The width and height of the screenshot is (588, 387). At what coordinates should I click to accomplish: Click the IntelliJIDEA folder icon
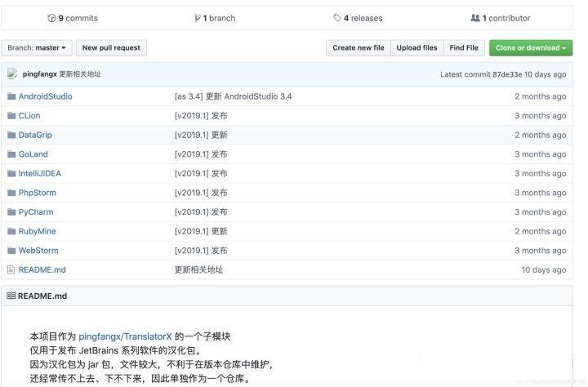click(11, 173)
